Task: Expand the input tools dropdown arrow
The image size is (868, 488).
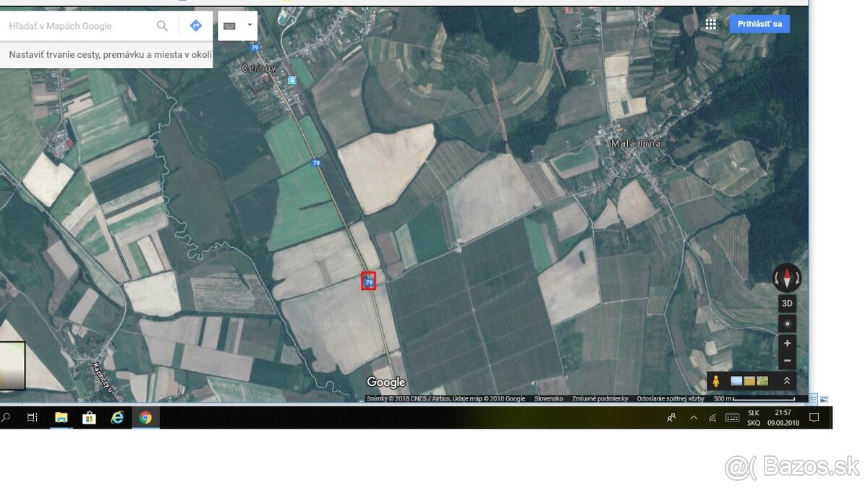Action: (250, 25)
